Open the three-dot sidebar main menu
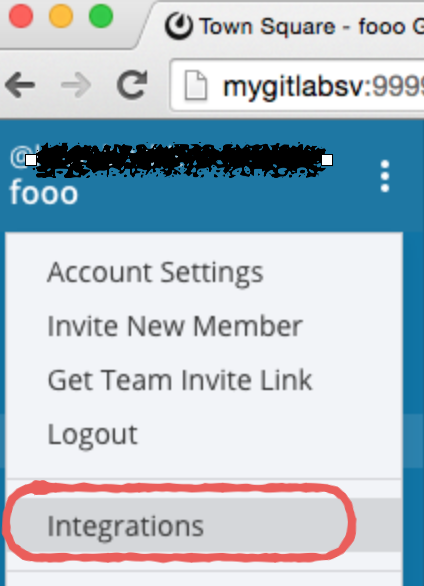Screen dimensions: 424x586 click(385, 176)
